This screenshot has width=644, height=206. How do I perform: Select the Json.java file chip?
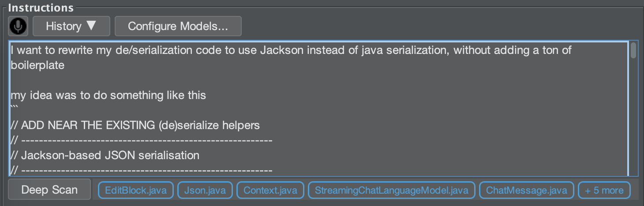205,191
